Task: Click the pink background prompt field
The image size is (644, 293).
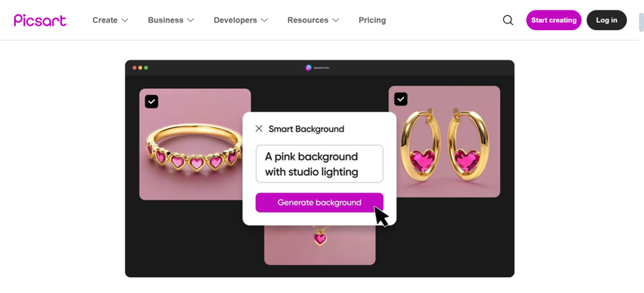Action: coord(319,164)
